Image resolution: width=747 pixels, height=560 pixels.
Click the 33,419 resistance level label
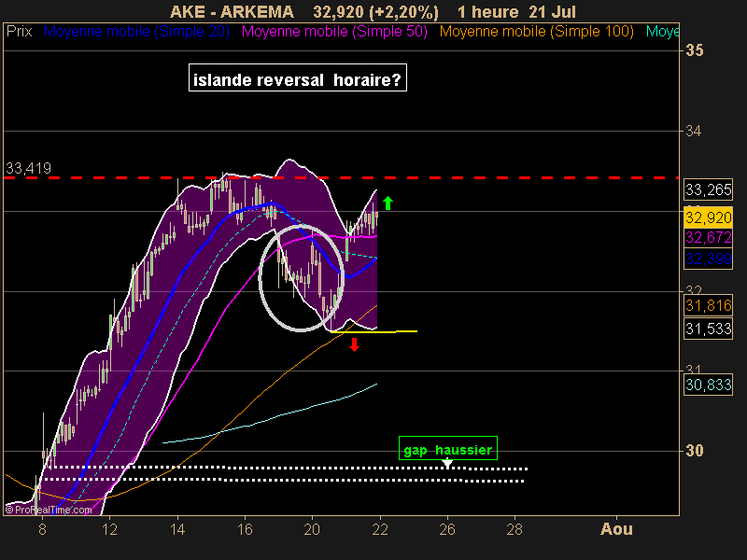(28, 168)
